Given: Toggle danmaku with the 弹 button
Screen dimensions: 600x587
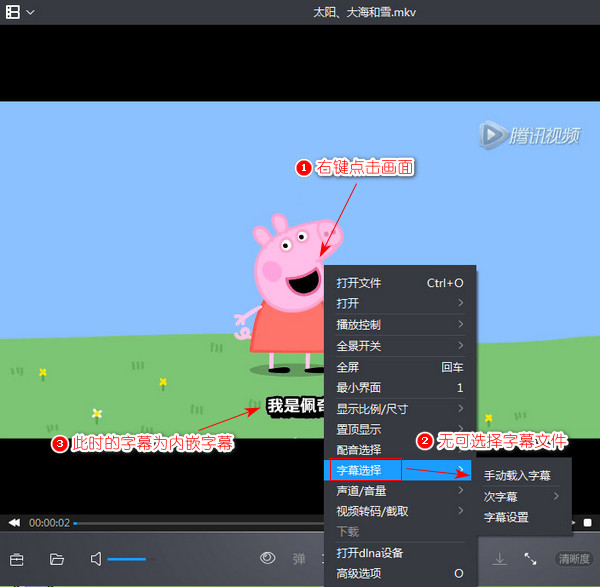Looking at the screenshot, I should 299,559.
